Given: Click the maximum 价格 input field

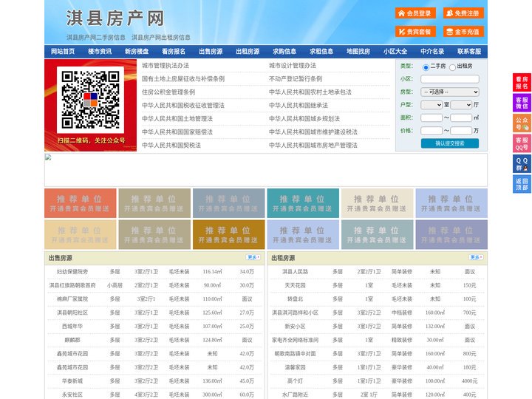Looking at the screenshot, I should [461, 131].
